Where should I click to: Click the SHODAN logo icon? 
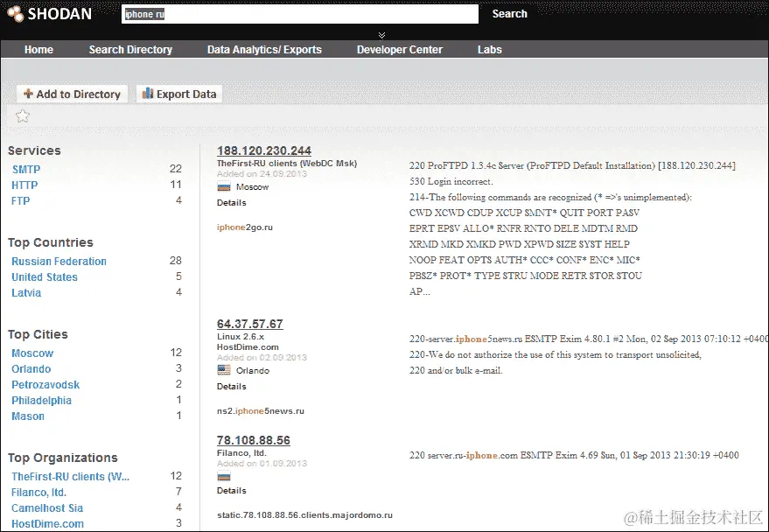click(x=15, y=14)
